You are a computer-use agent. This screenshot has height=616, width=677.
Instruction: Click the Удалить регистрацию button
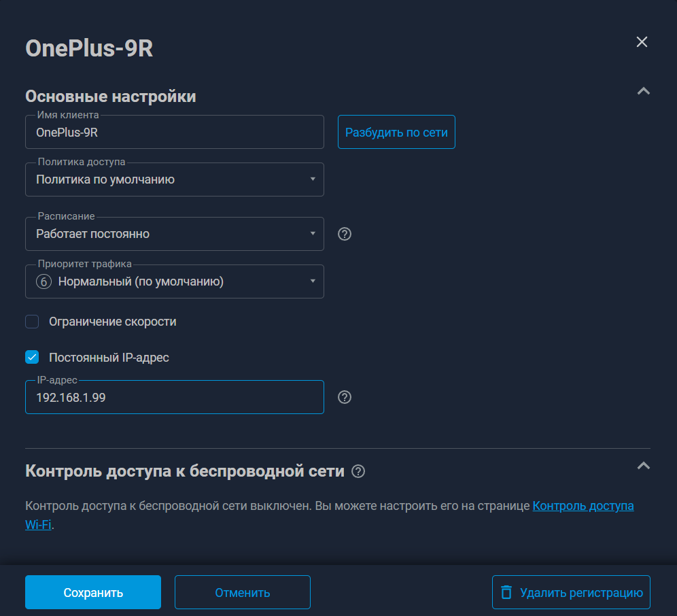(571, 592)
